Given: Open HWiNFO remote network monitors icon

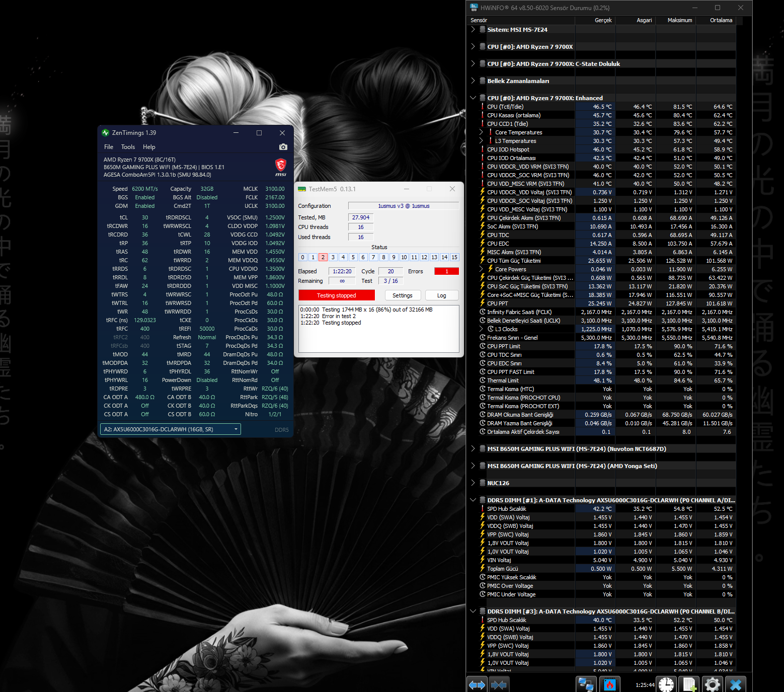Looking at the screenshot, I should coord(586,684).
